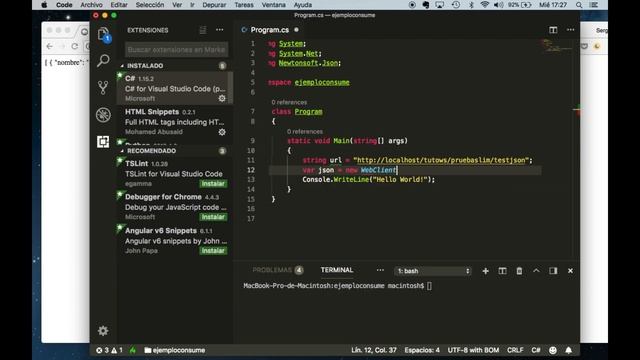This screenshot has width=640, height=360.
Task: Switch to the PROBLEMAS tab
Action: (x=272, y=270)
